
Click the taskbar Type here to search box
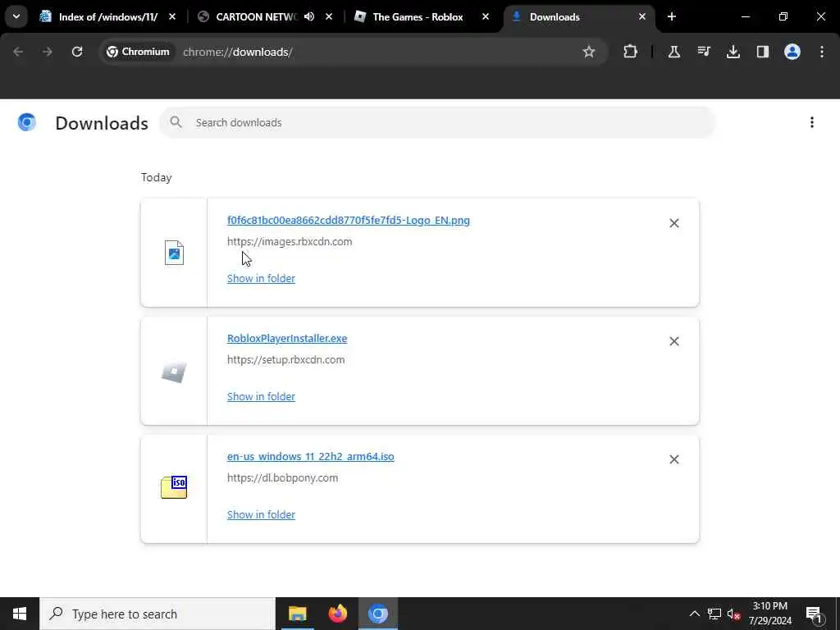[x=157, y=614]
